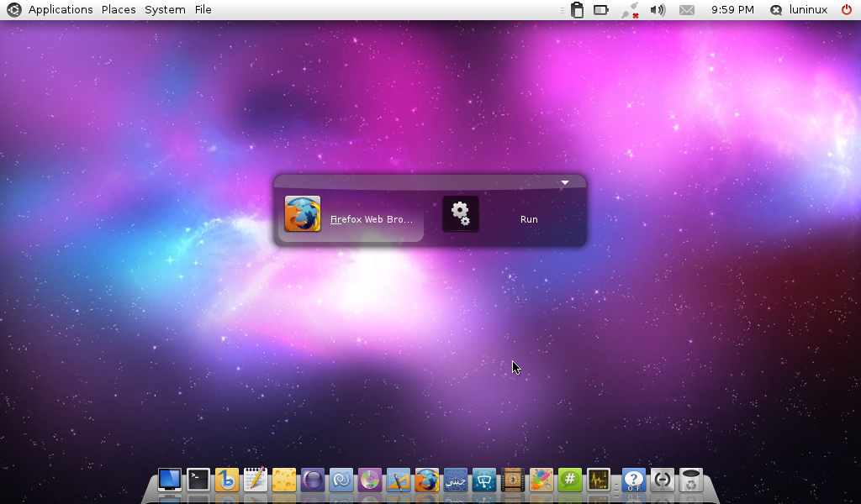Screen dimensions: 861x504
Task: Launch the film reel video dock icon
Action: click(x=512, y=480)
